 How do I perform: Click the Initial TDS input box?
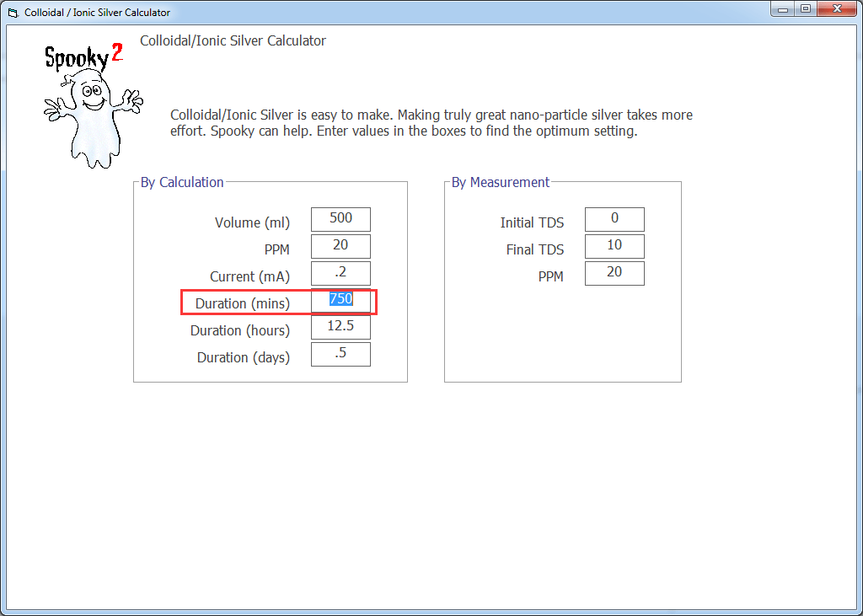tap(614, 219)
